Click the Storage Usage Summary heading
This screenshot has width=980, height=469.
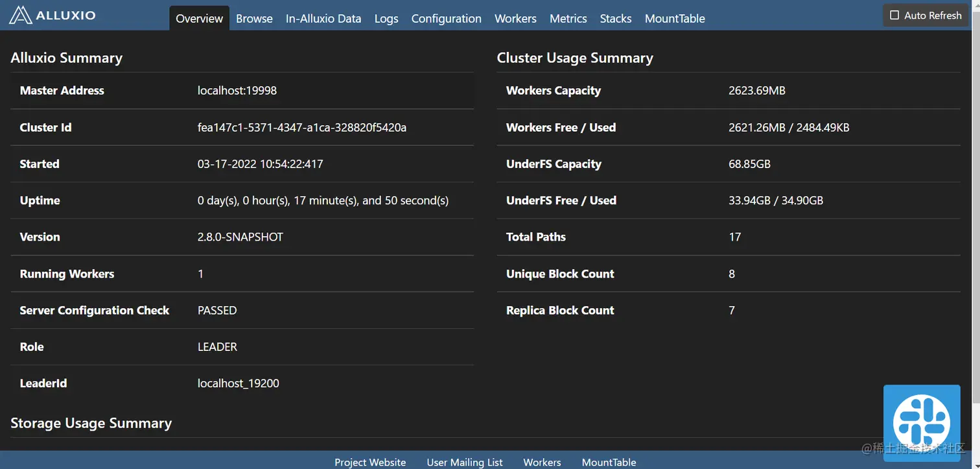91,423
